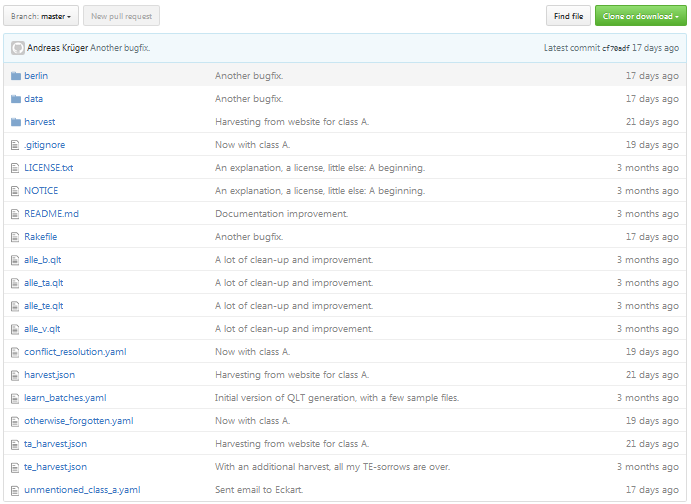Click the file icon beside ta_harvest.json
This screenshot has width=691, height=504.
(x=15, y=444)
